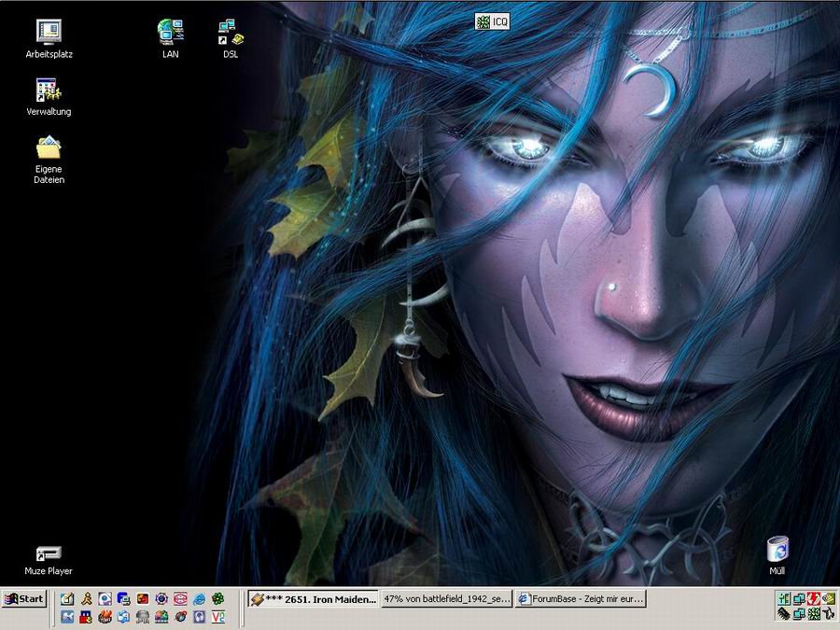Launch the blue circular gear quick launch icon

click(161, 598)
